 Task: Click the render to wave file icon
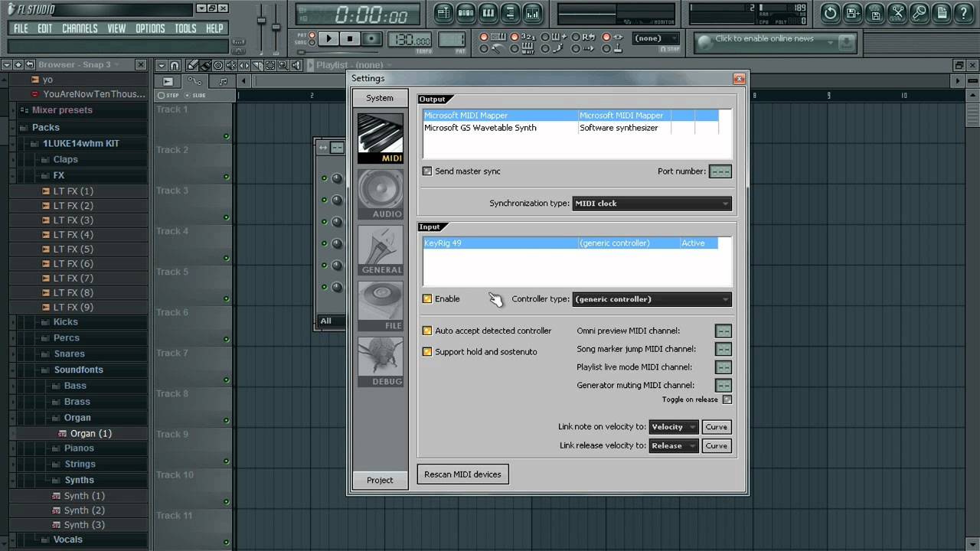[874, 13]
